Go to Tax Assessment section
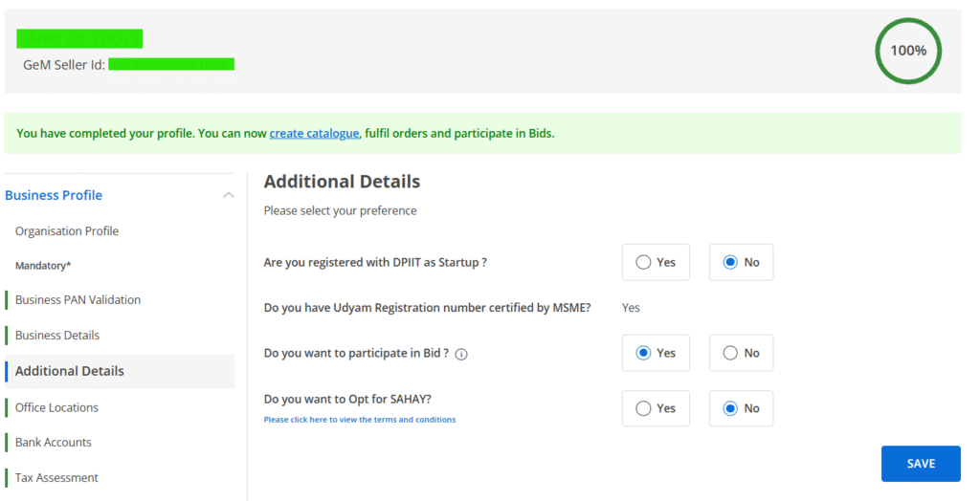The width and height of the screenshot is (980, 501). click(56, 478)
